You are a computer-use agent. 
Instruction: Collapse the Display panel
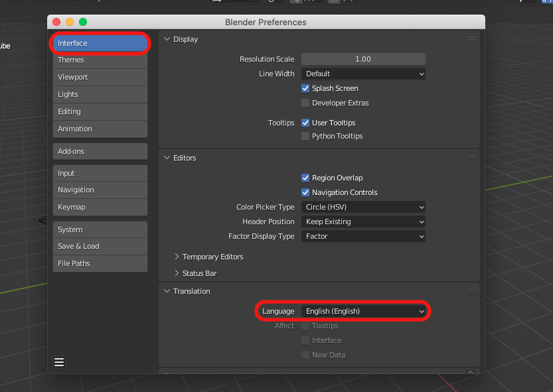pos(167,39)
